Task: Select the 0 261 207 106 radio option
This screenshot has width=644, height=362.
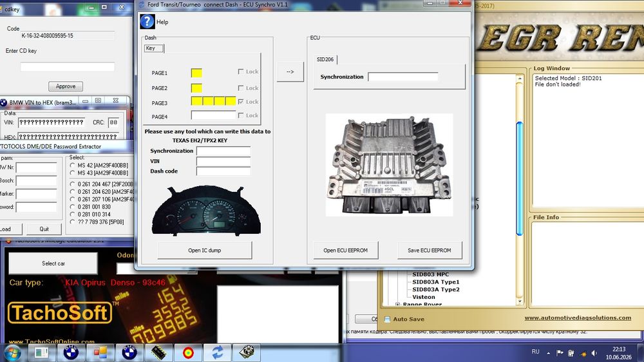Action: (72, 199)
